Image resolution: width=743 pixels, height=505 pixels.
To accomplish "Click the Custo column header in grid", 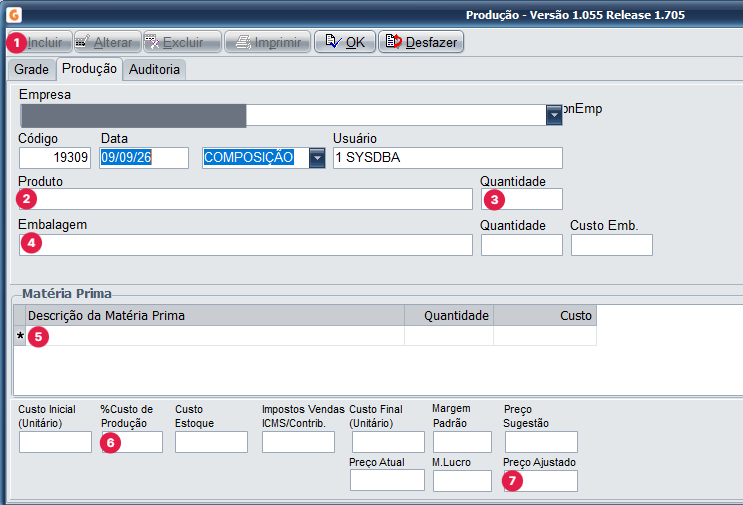I will [545, 316].
